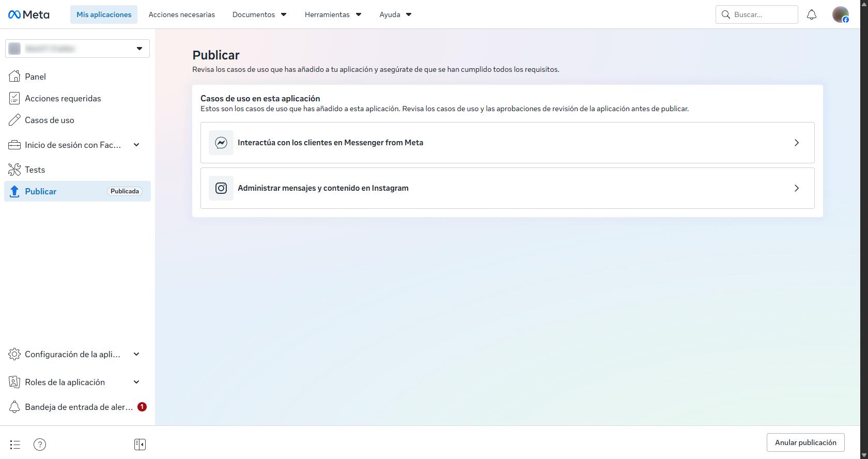868x459 pixels.
Task: Click the search magnifier icon
Action: point(726,14)
